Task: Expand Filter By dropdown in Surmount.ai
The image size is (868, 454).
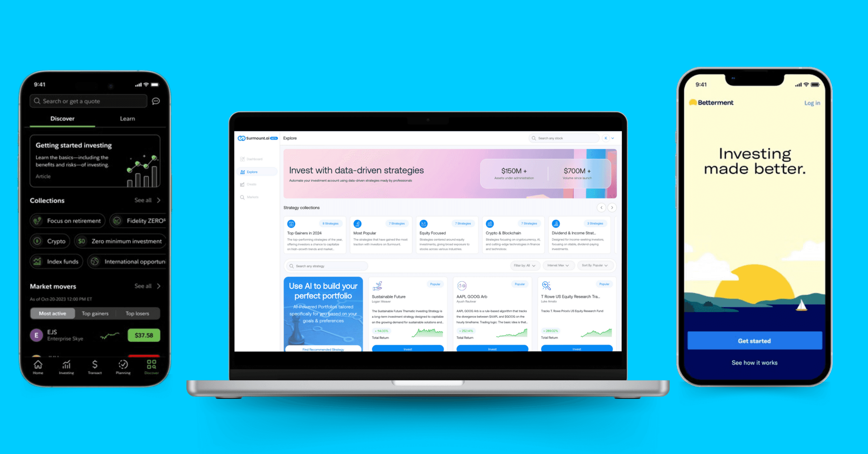Action: 524,266
